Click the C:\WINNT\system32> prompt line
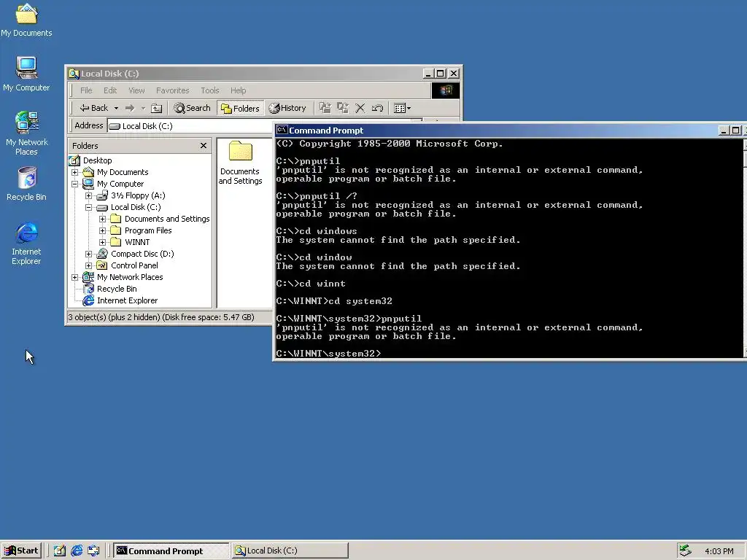 point(328,354)
